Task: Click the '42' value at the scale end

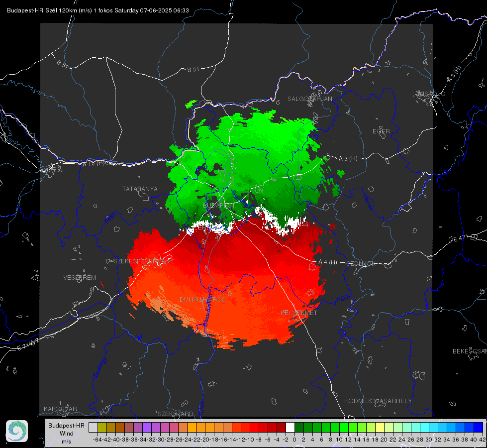Action: pyautogui.click(x=482, y=440)
